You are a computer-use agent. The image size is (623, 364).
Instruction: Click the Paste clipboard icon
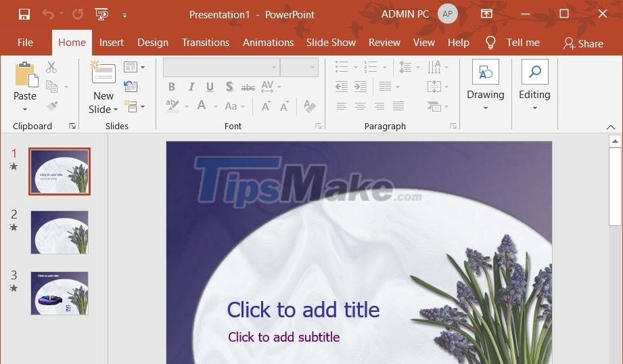(26, 74)
